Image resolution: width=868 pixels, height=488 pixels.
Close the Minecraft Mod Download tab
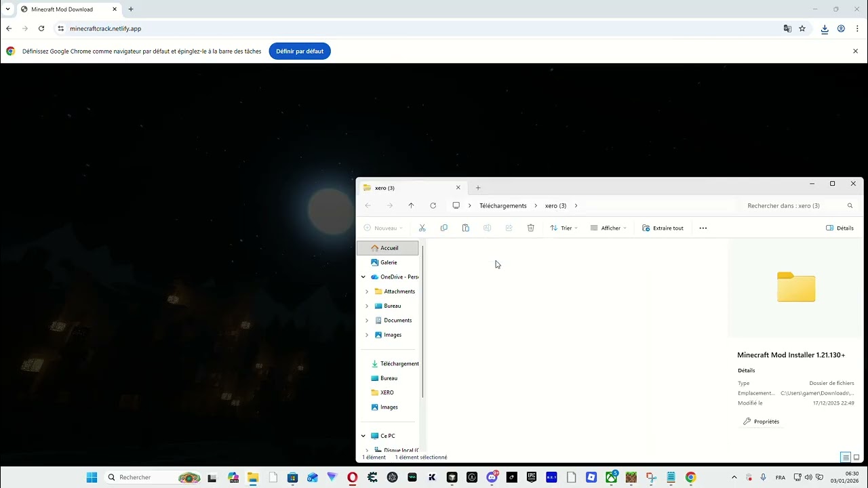[x=114, y=9]
